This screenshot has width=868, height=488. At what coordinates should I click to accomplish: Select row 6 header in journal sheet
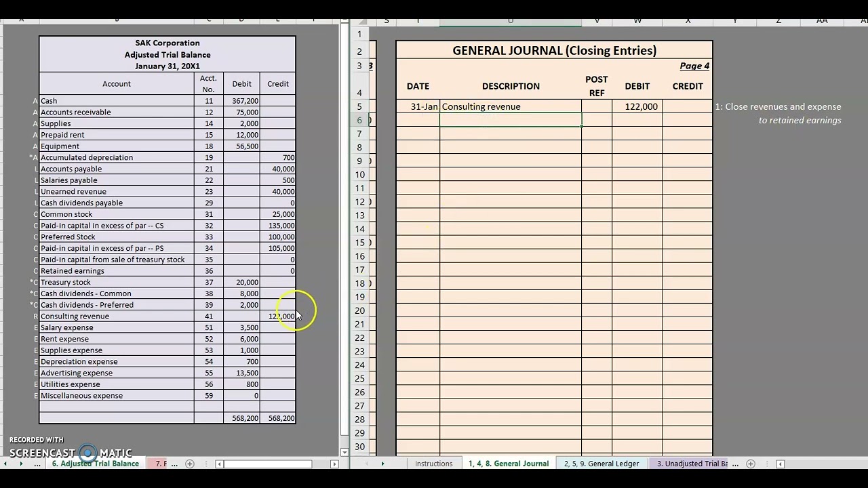359,120
